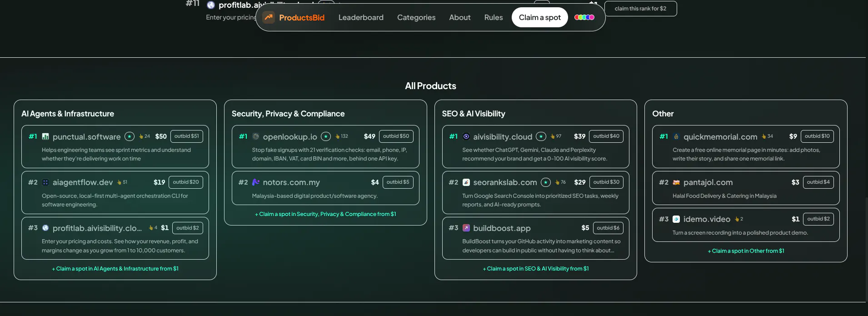Click the aivisibility.cloud favicon icon
Viewport: 868px width, 316px height.
[466, 136]
